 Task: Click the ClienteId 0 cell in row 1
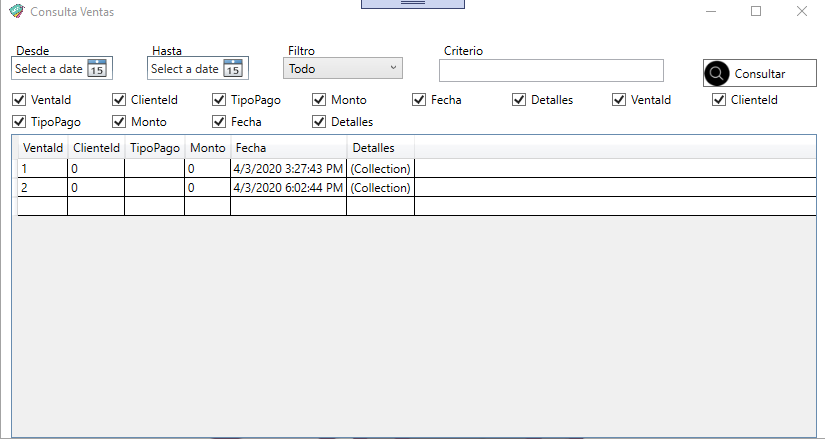(x=96, y=168)
